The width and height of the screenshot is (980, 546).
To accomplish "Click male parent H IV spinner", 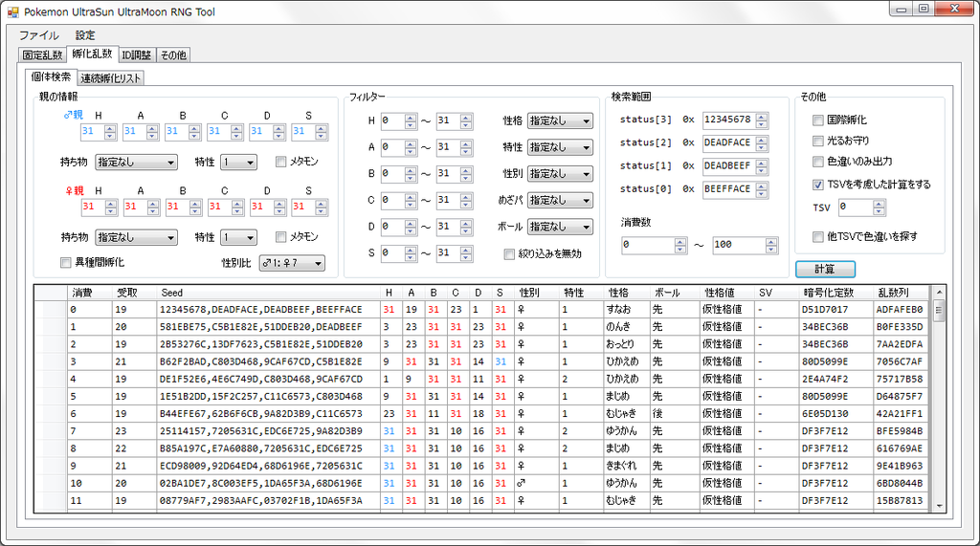I will click(x=110, y=132).
